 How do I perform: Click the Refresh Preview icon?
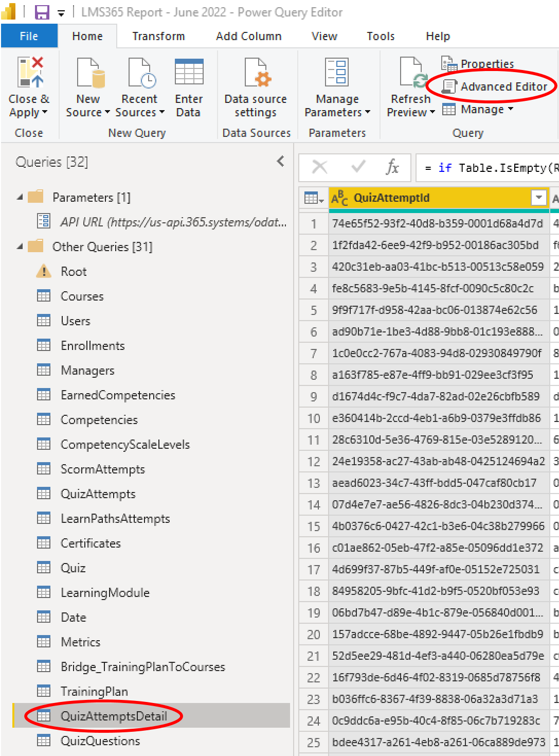click(411, 73)
